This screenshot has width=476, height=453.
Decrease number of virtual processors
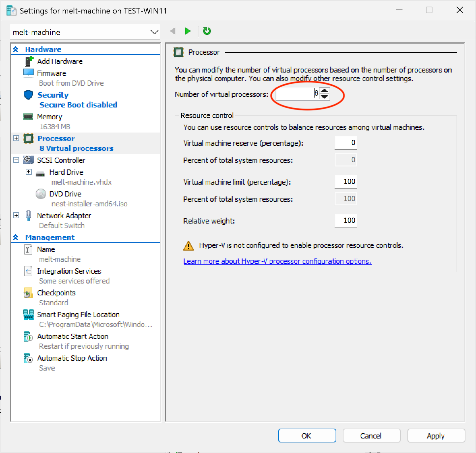pyautogui.click(x=324, y=97)
